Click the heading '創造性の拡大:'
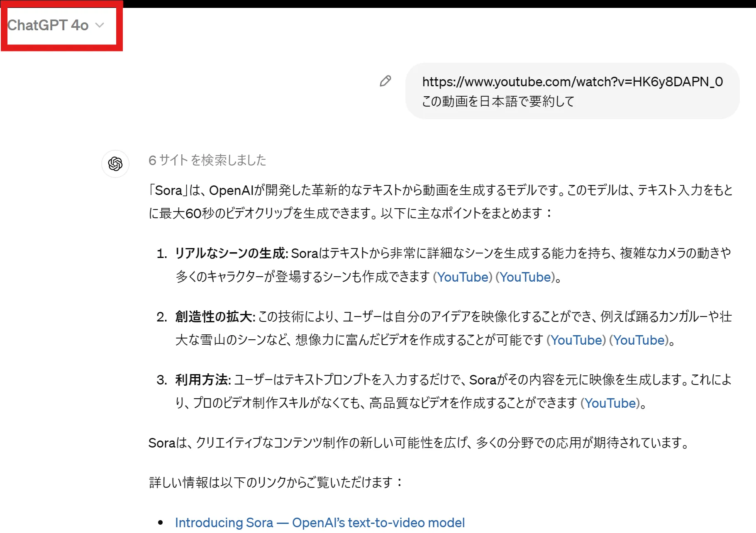756x533 pixels. (x=215, y=317)
